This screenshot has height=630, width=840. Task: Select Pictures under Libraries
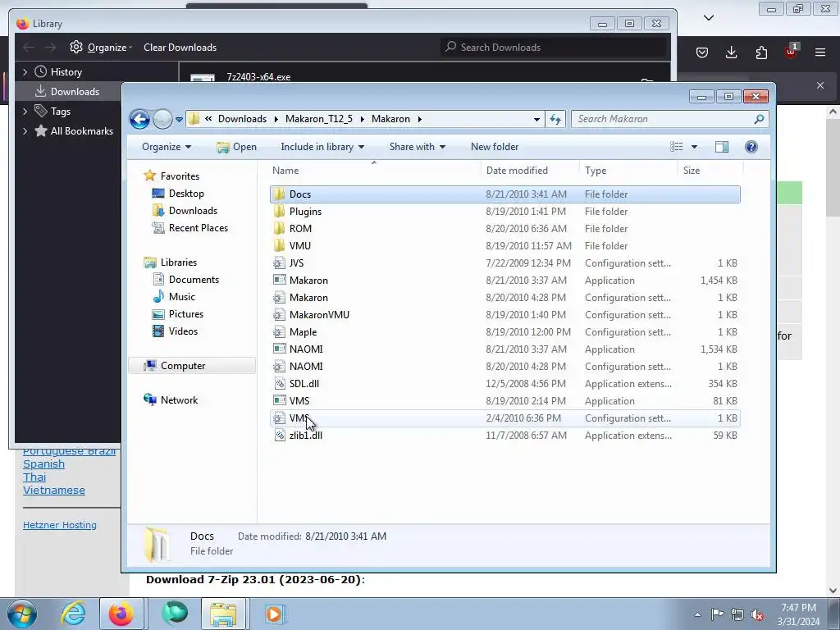pos(185,314)
